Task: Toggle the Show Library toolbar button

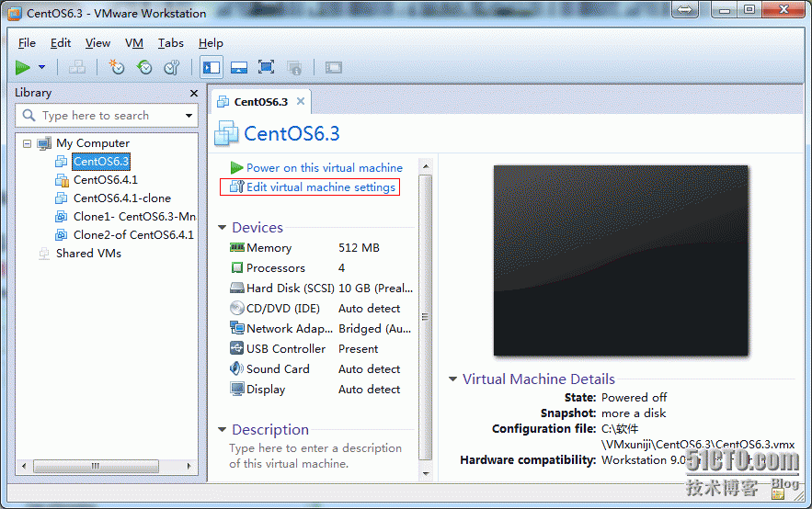Action: pyautogui.click(x=212, y=67)
